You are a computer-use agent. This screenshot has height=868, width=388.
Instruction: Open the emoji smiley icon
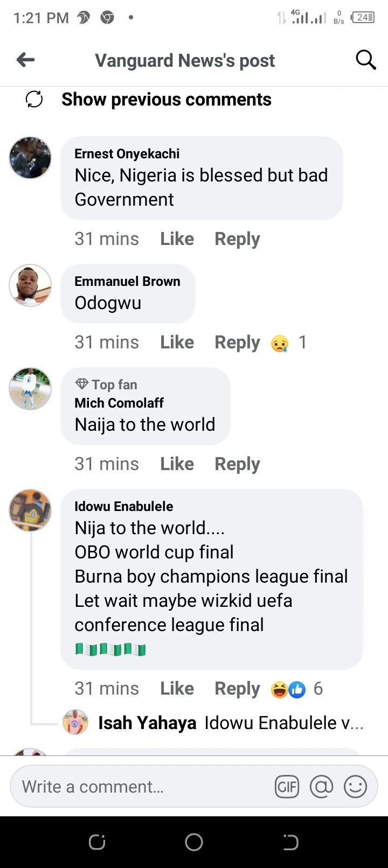pos(355,787)
